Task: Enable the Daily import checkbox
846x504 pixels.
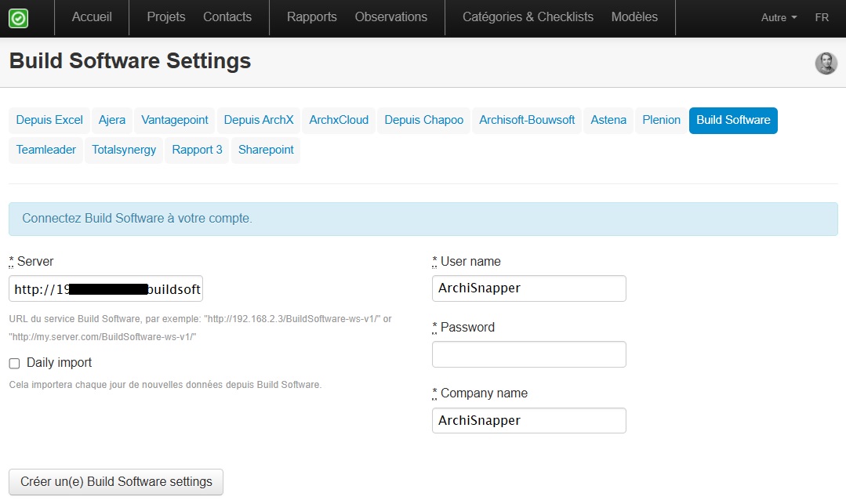Action: [14, 364]
